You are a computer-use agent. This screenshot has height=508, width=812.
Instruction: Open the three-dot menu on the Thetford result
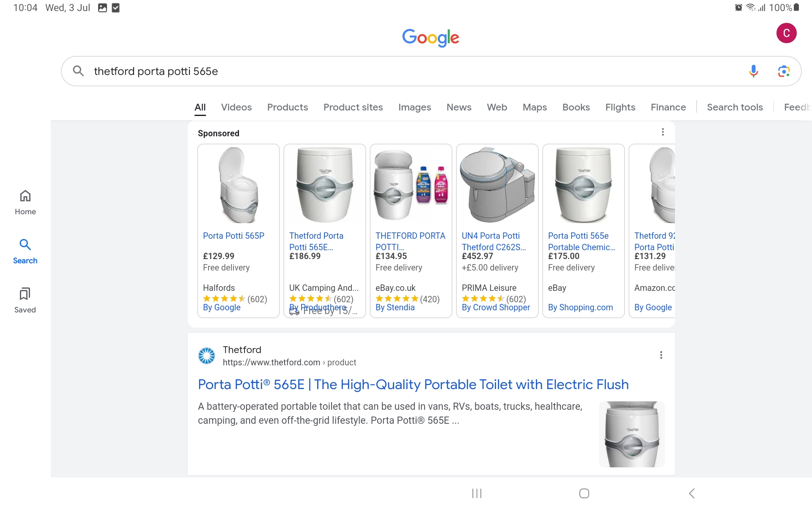click(x=661, y=355)
